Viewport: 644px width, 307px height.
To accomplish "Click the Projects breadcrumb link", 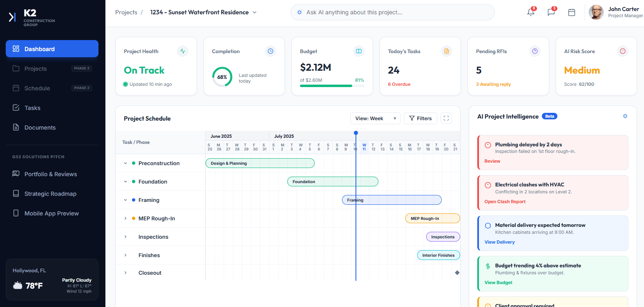I will [126, 12].
